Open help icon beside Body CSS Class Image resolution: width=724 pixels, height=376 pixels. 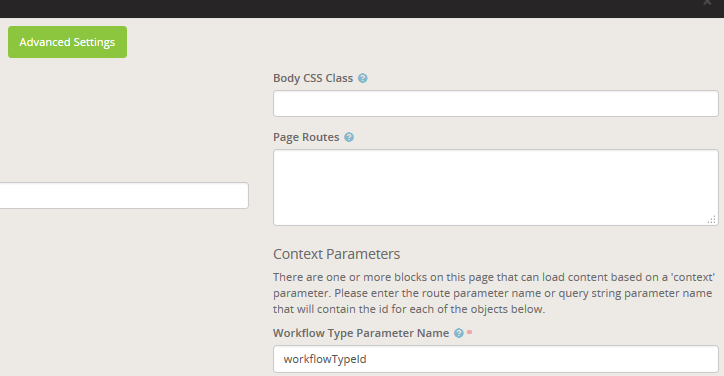click(x=363, y=78)
